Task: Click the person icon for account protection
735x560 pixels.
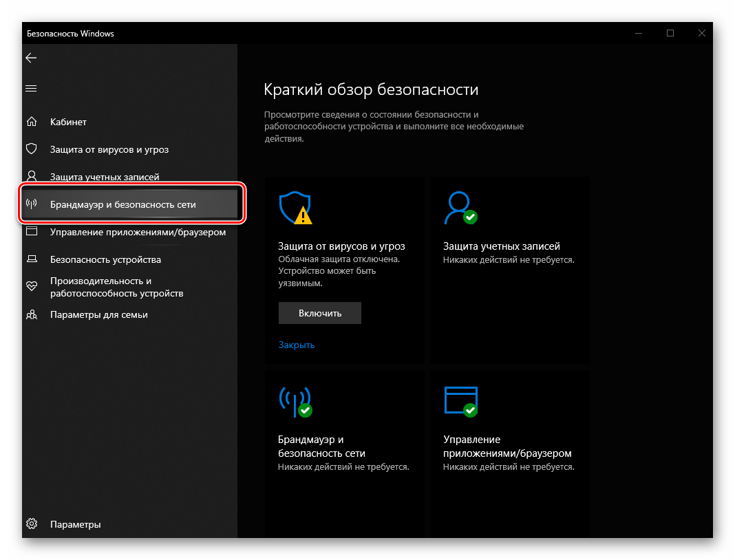Action: coord(32,176)
